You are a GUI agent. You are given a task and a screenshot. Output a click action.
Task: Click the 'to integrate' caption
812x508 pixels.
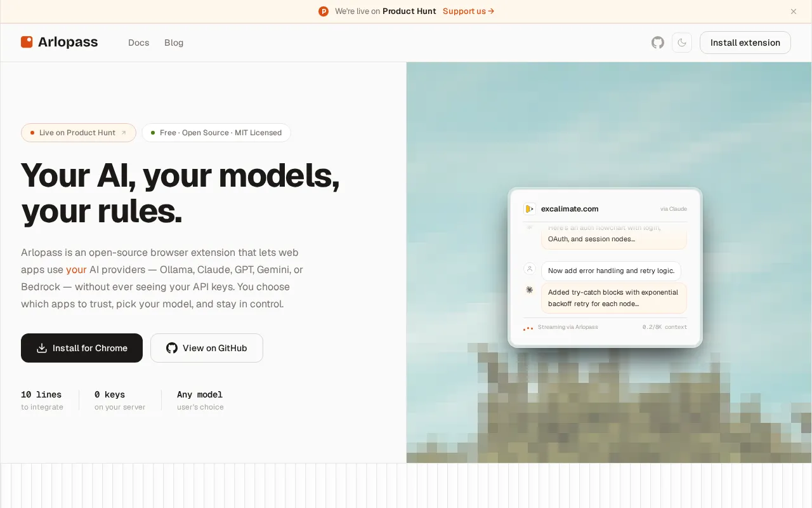click(42, 407)
